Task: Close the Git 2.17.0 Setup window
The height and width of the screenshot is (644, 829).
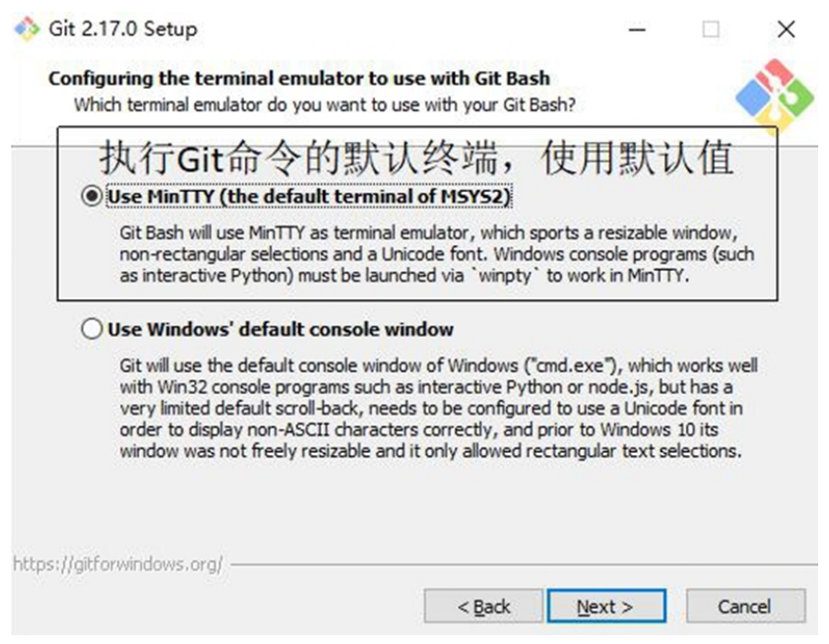Action: click(787, 30)
